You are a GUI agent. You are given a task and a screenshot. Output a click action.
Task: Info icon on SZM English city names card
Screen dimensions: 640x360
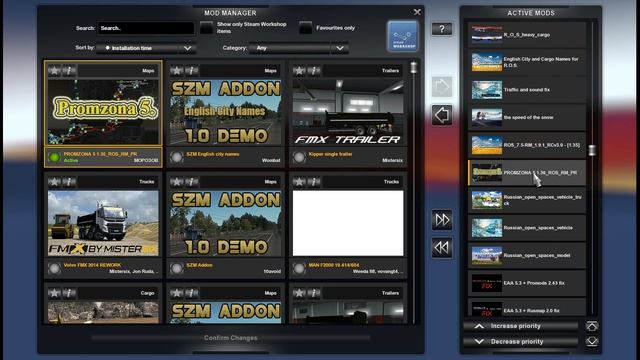191,71
